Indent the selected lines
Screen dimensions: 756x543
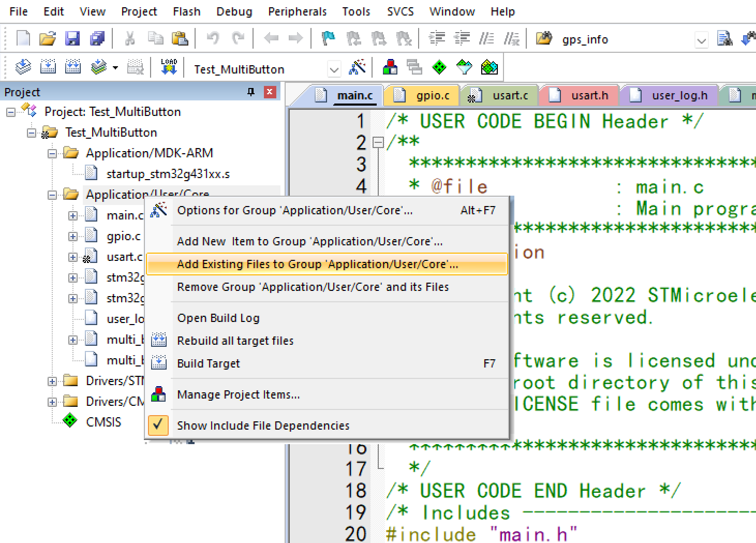pyautogui.click(x=437, y=39)
